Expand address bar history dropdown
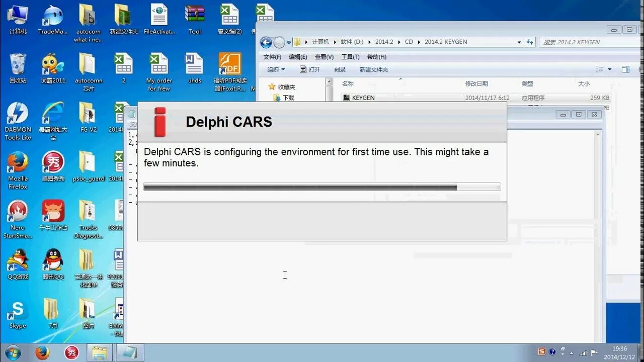 [519, 42]
